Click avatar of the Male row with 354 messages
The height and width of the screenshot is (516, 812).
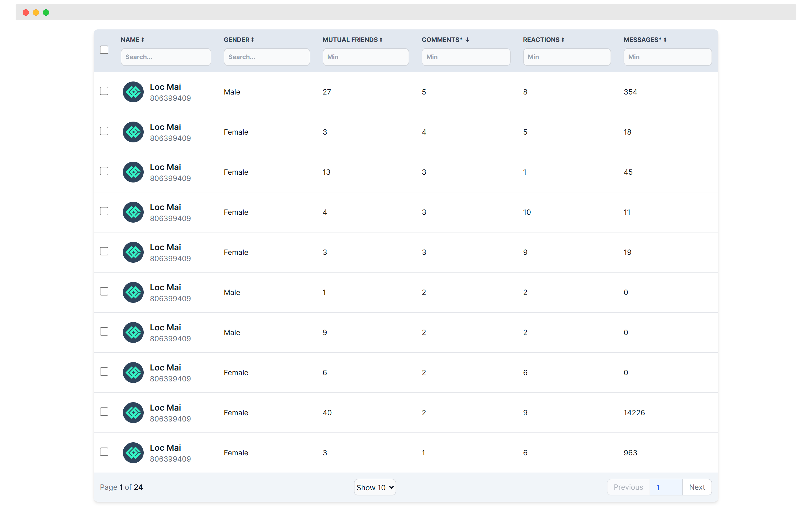tap(133, 92)
